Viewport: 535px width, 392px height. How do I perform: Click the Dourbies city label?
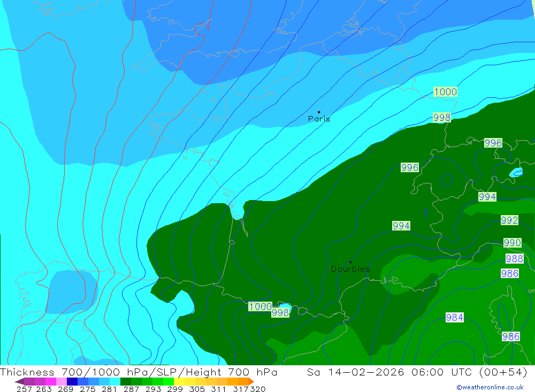tap(350, 269)
